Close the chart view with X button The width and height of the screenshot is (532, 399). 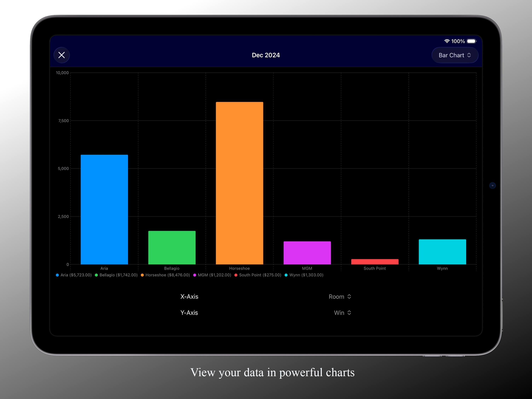pos(61,55)
